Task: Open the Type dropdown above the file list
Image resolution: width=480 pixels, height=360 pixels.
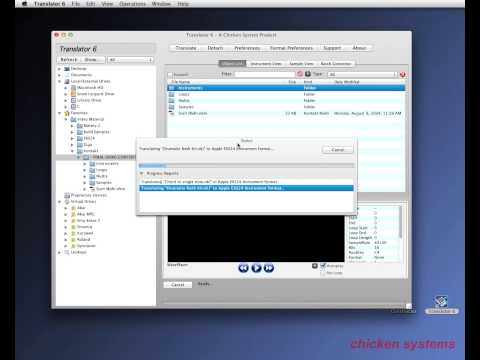Action: pos(362,74)
